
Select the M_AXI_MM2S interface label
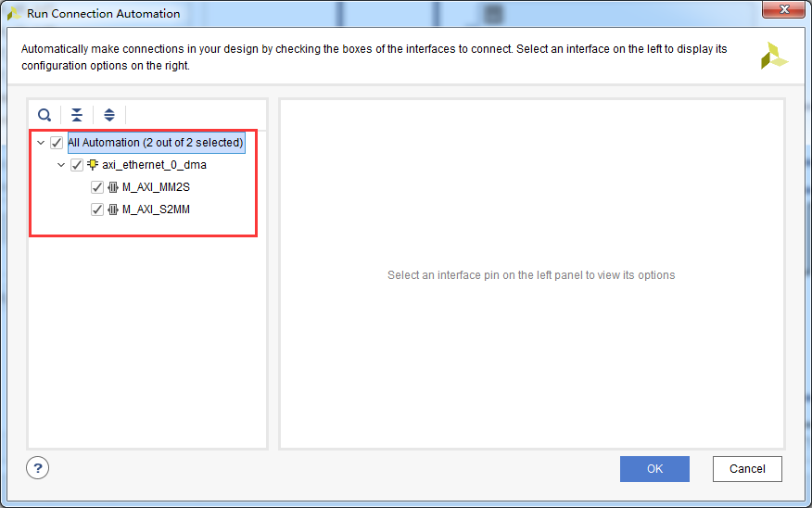pyautogui.click(x=156, y=187)
